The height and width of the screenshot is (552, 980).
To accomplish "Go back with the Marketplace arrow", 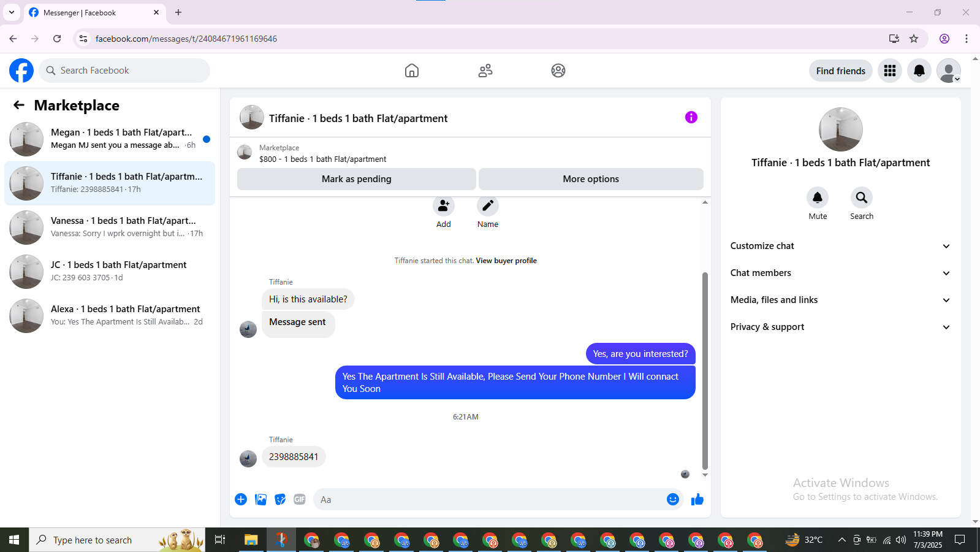I will click(19, 105).
